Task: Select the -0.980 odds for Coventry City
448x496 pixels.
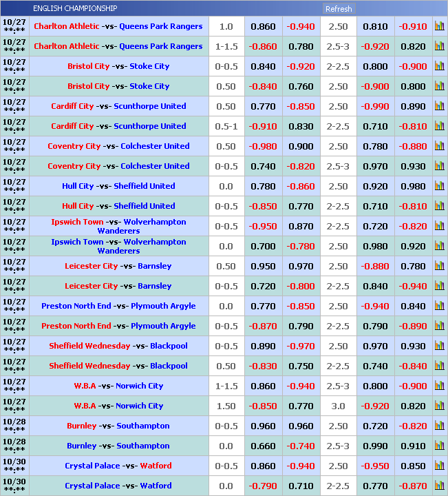Action: (263, 146)
